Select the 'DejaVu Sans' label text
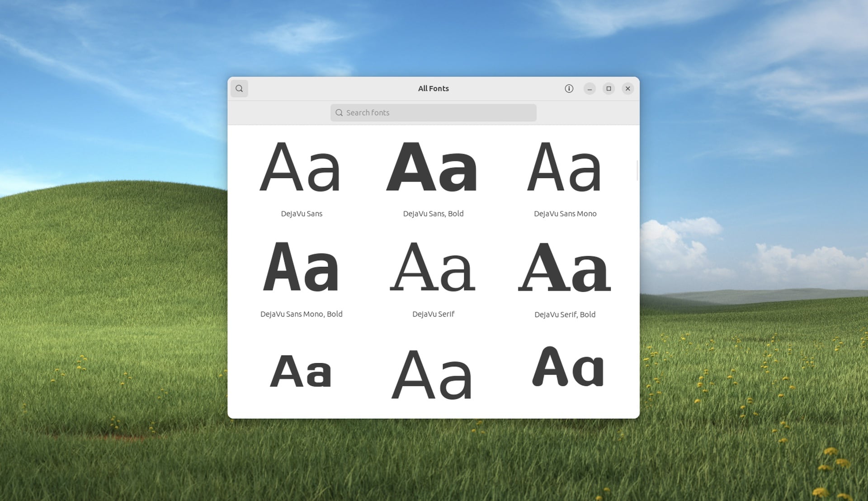This screenshot has height=501, width=868. tap(302, 214)
